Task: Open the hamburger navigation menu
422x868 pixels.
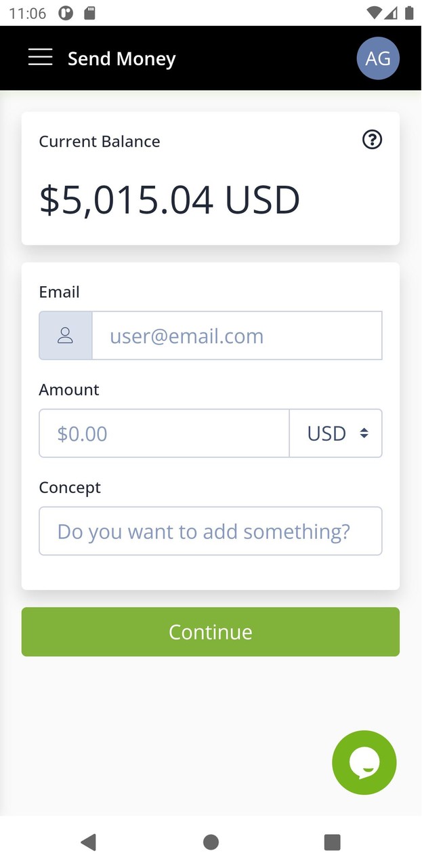Action: (40, 58)
